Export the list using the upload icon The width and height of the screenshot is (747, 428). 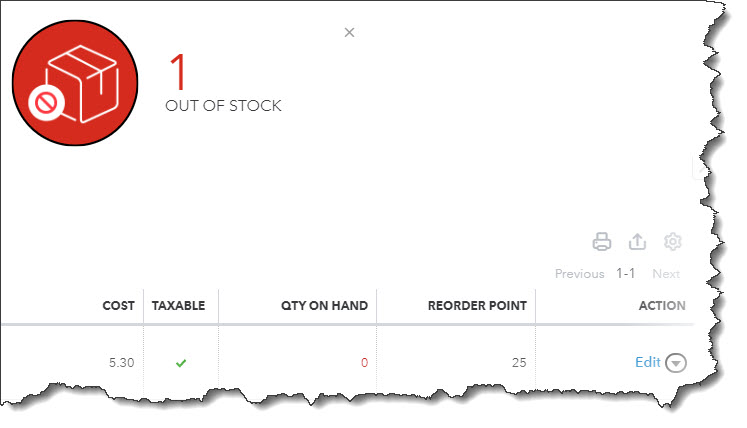tap(637, 241)
